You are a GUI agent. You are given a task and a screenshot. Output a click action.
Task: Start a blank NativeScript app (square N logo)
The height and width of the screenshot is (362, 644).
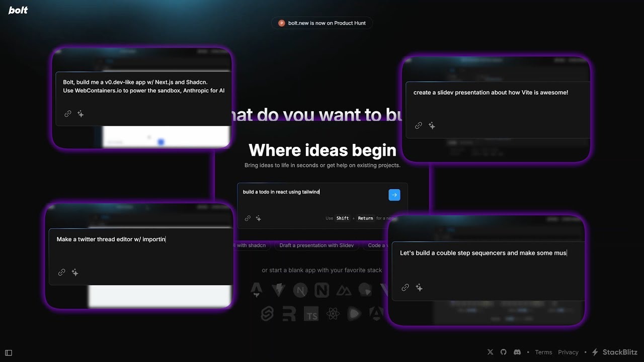(322, 290)
